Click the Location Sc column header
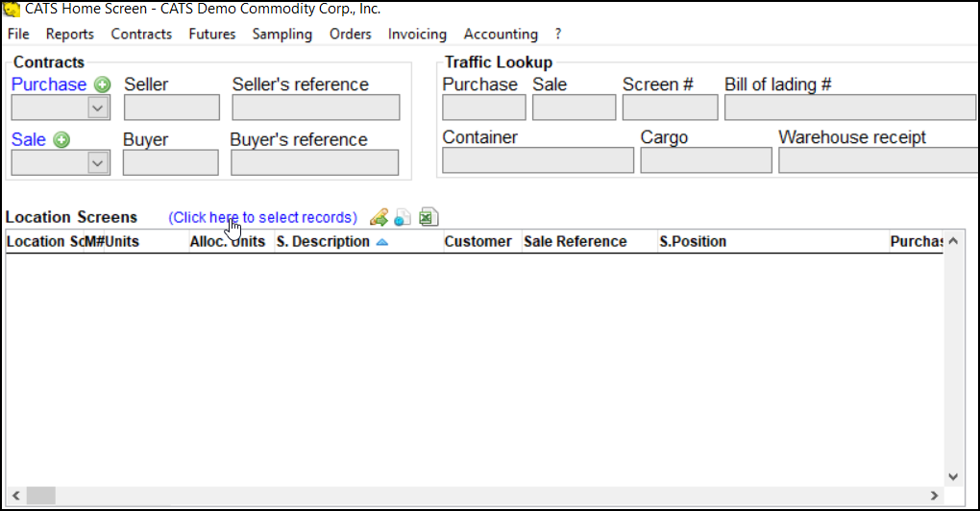The image size is (980, 511). tap(44, 242)
